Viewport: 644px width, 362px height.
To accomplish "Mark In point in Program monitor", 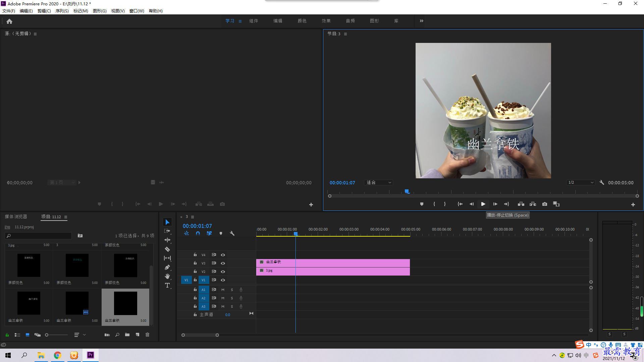I will 434,204.
